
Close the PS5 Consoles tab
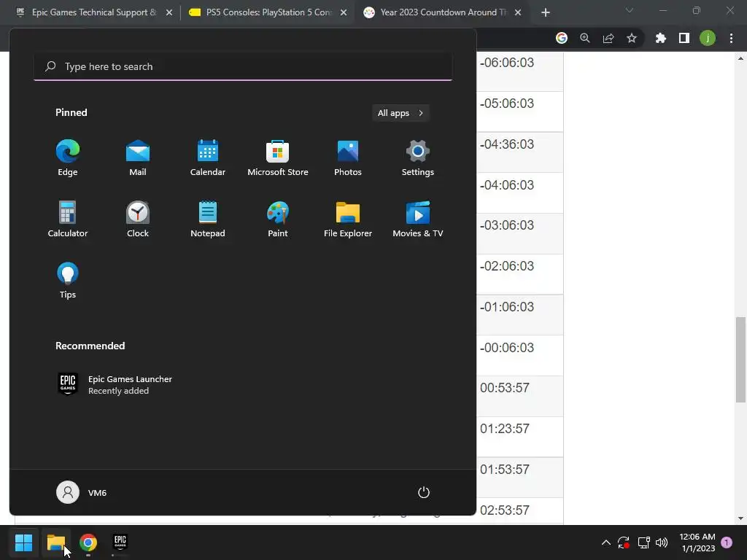tap(344, 13)
